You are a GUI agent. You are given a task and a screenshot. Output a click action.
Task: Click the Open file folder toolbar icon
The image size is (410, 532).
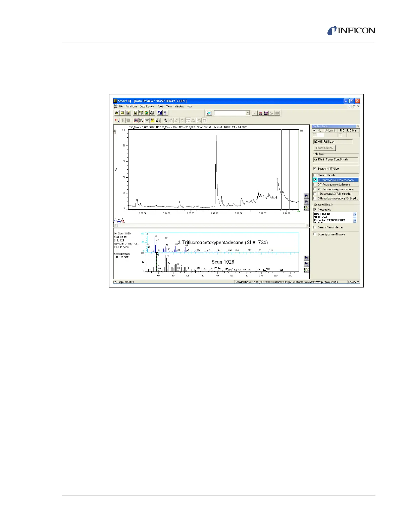point(122,113)
